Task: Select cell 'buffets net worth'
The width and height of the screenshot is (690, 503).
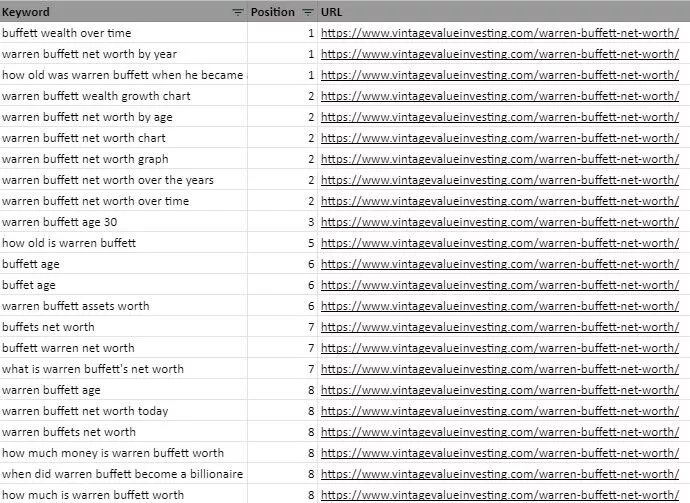Action: point(124,327)
